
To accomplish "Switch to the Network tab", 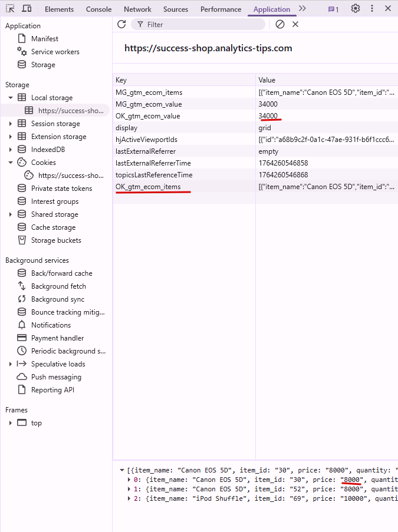I will 137,9.
